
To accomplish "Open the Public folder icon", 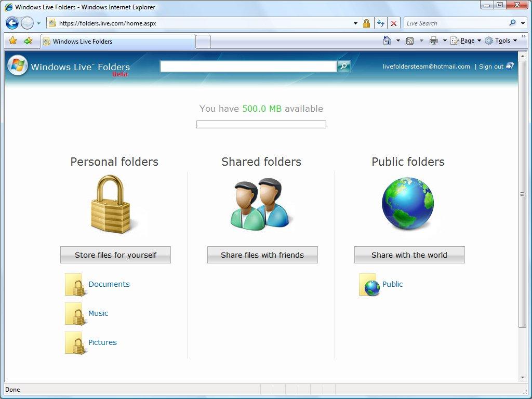I will coord(369,285).
